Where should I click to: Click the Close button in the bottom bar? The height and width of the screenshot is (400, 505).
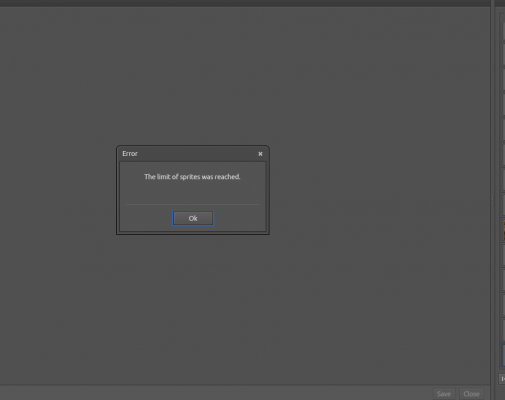click(471, 394)
